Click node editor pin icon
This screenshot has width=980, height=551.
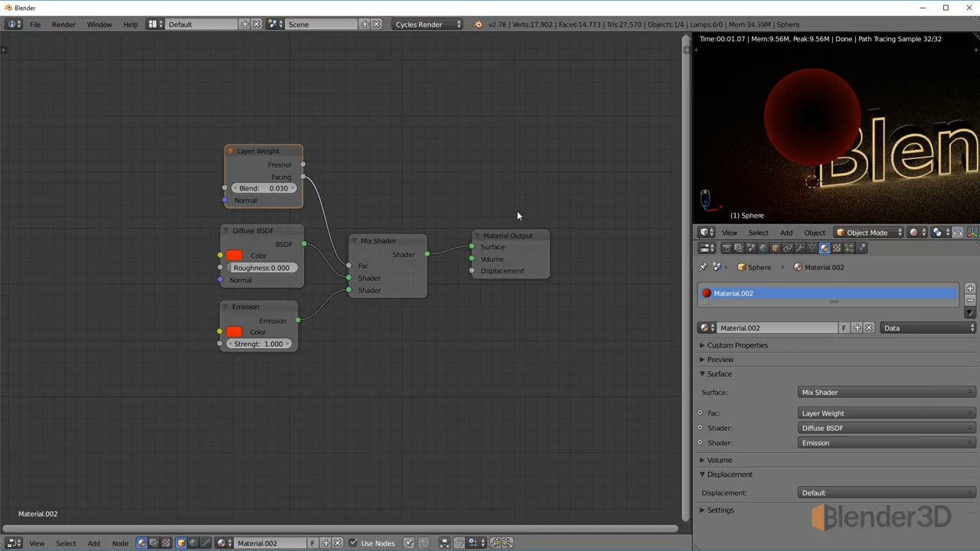click(x=408, y=543)
